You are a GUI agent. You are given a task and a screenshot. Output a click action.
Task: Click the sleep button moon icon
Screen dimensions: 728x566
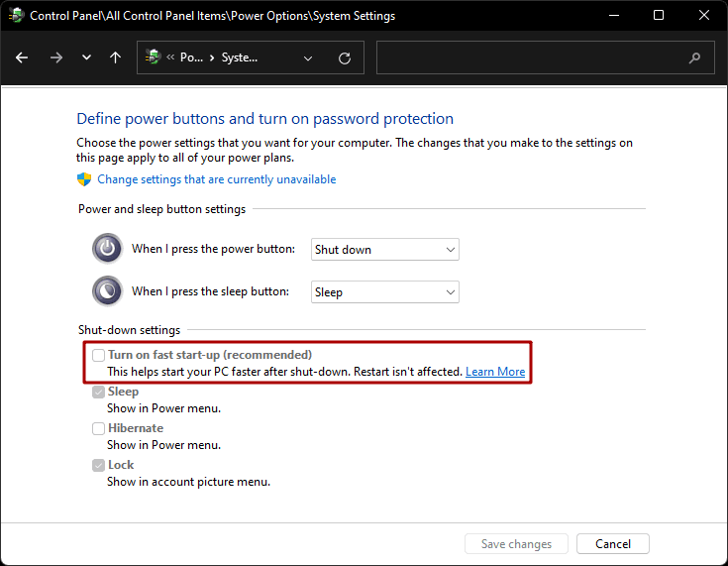pyautogui.click(x=107, y=291)
